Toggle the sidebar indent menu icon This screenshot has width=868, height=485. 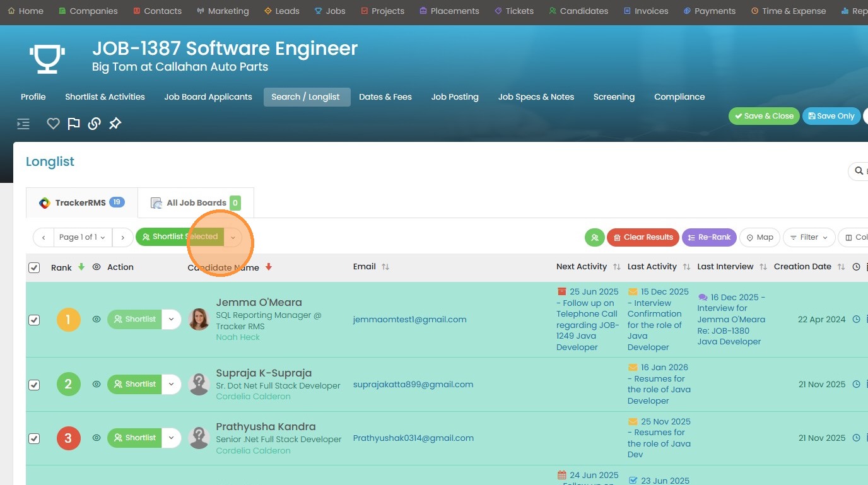(x=23, y=124)
